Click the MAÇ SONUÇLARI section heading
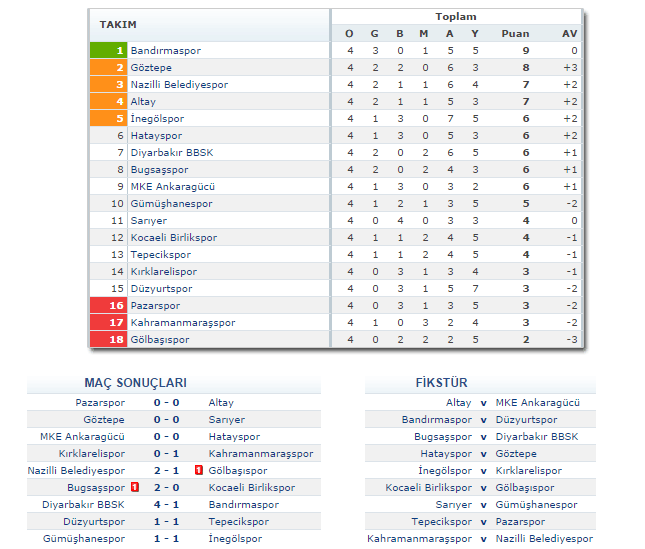Image resolution: width=645 pixels, height=549 pixels. [x=135, y=383]
